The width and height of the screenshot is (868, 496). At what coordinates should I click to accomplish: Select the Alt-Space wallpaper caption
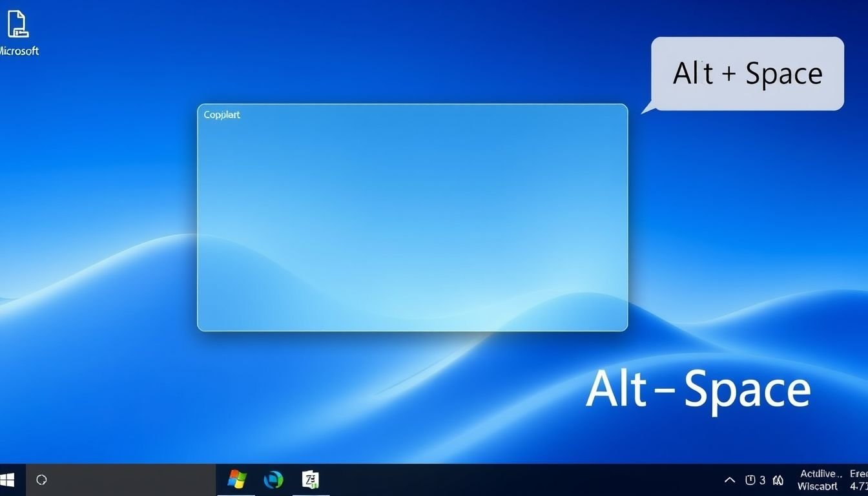[698, 388]
